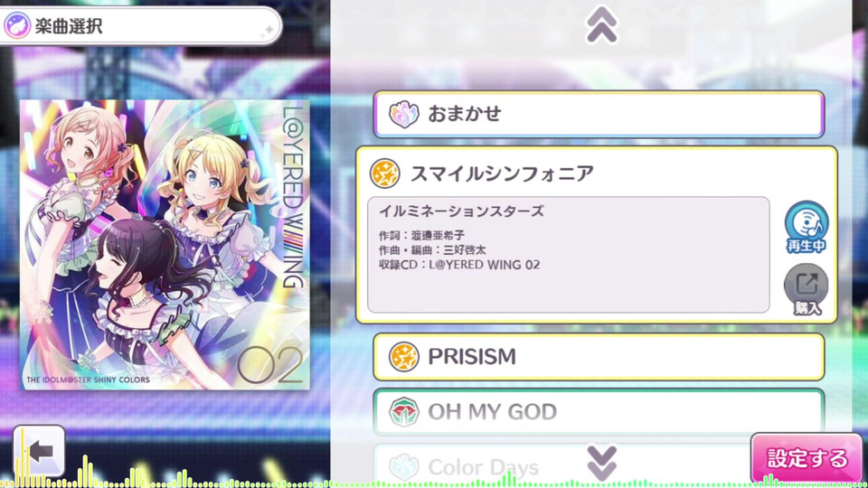Click the イルミネーションスターズ details box
The height and width of the screenshot is (488, 868).
point(569,255)
